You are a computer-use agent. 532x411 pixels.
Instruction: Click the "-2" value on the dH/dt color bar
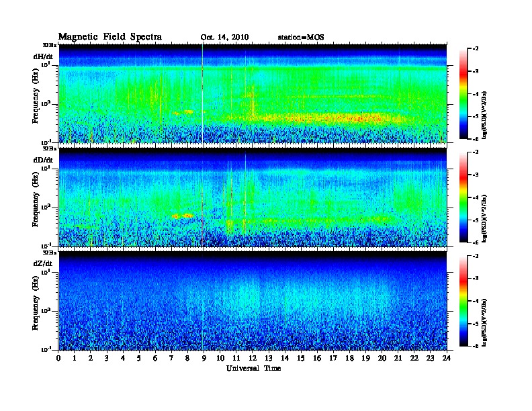(x=476, y=49)
